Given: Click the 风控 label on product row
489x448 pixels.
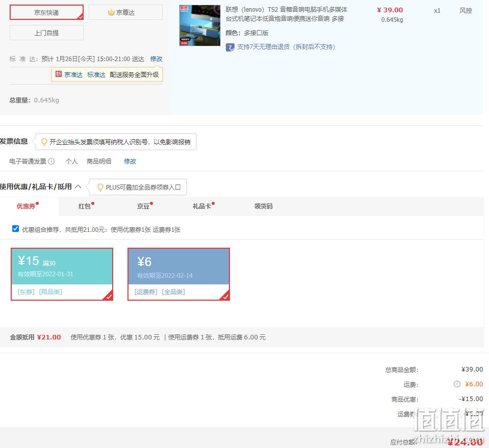Looking at the screenshot, I should point(466,11).
